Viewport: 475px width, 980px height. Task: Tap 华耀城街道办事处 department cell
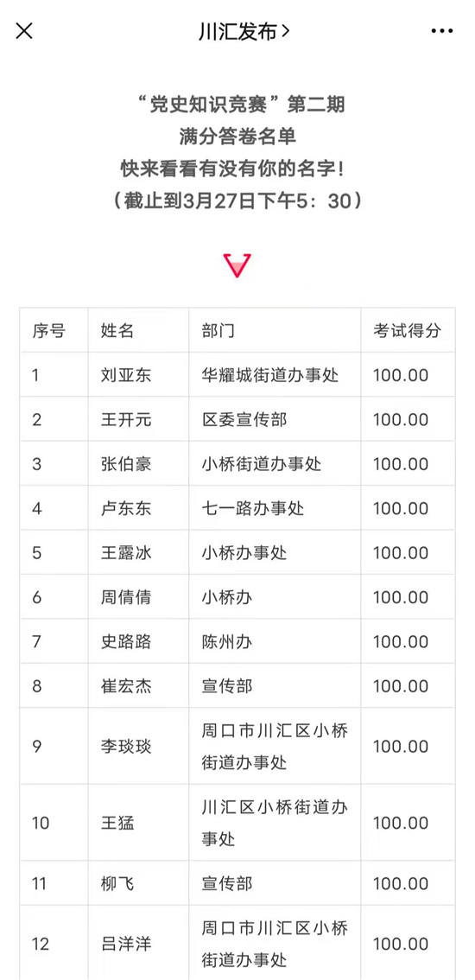click(x=270, y=375)
